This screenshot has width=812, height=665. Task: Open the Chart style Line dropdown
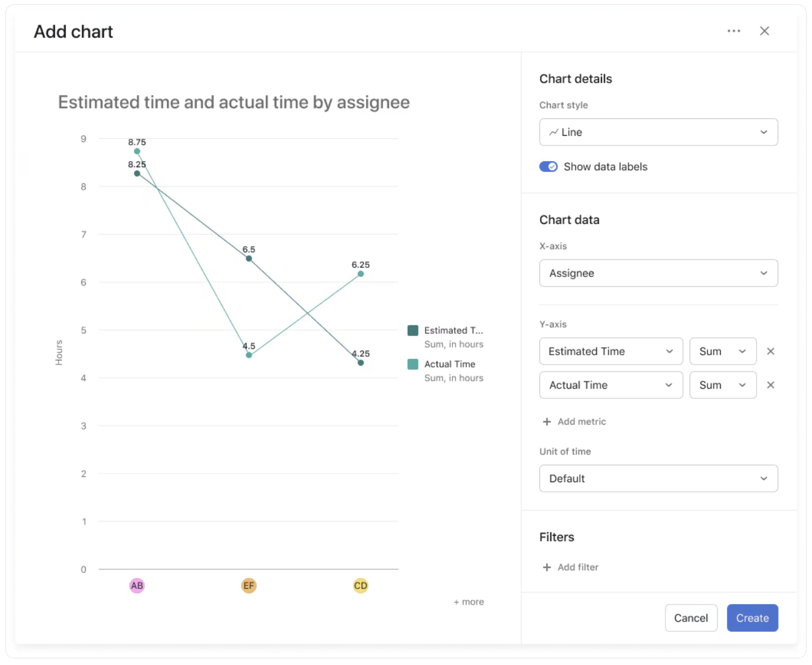point(658,132)
